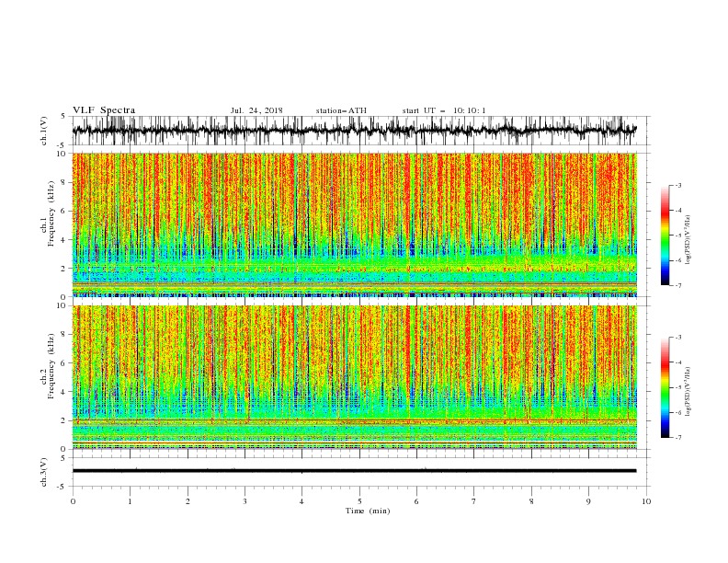Viewport: 728px width, 563px height.
Task: Click the ch.2 spectrogram color scale bar
Action: pos(665,387)
